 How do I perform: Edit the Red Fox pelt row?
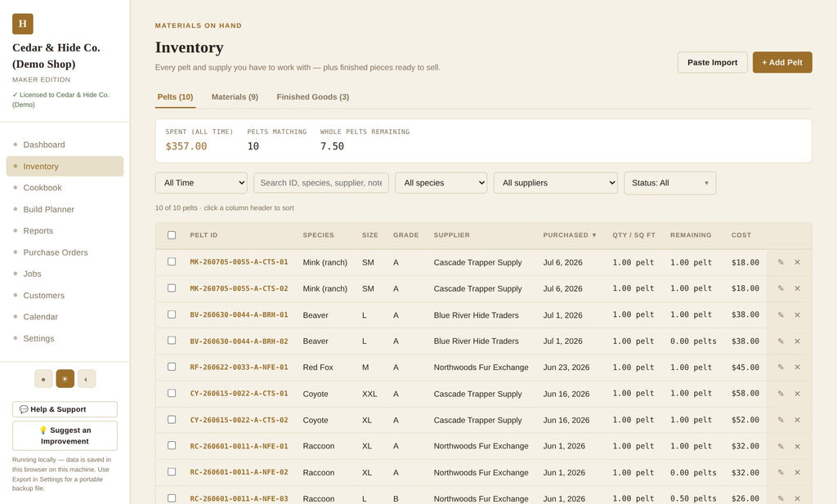(781, 367)
